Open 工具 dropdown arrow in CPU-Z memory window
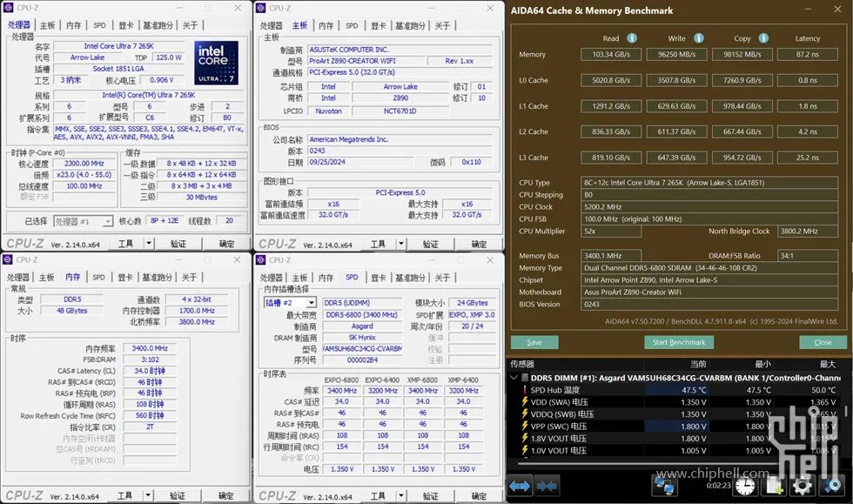The height and width of the screenshot is (504, 853). click(147, 496)
